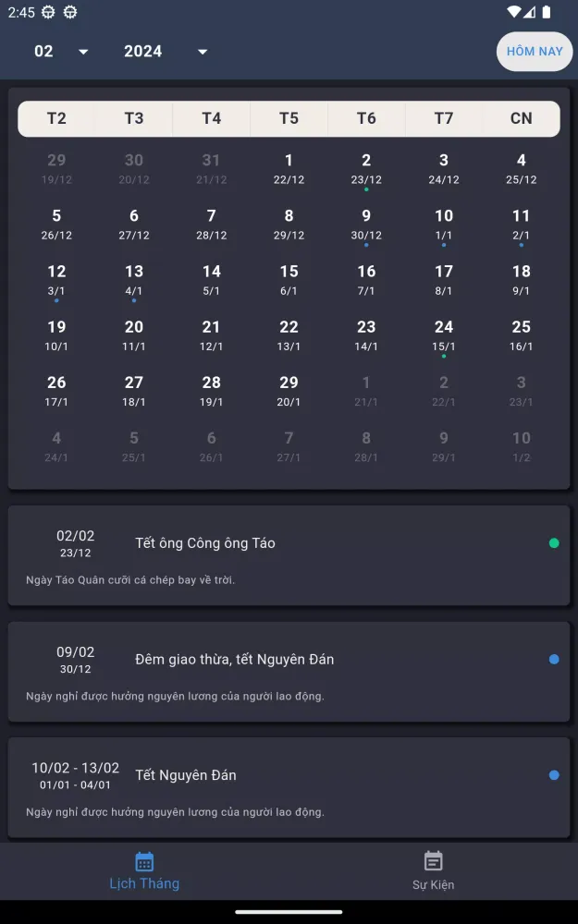Pick February 10, lunar 1/1
The image size is (578, 924).
[444, 224]
